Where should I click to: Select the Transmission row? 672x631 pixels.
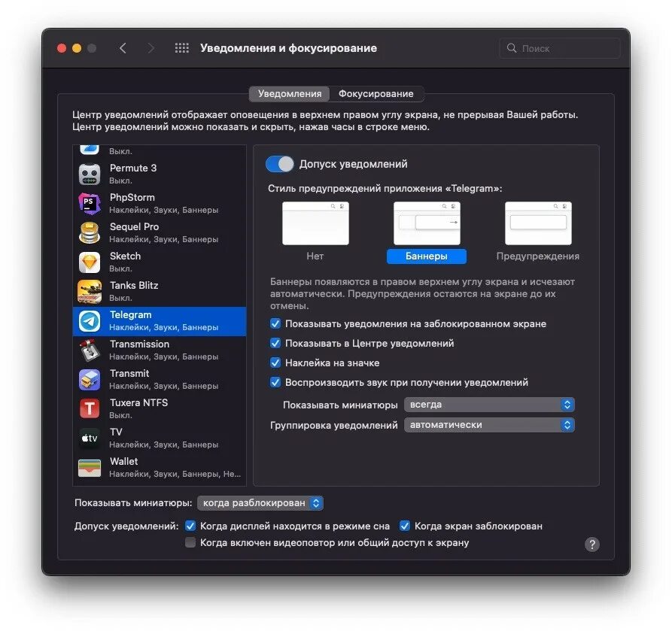coord(160,350)
